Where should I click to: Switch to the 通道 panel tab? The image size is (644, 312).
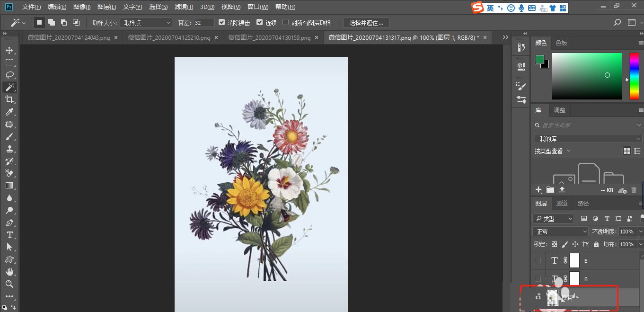(562, 203)
